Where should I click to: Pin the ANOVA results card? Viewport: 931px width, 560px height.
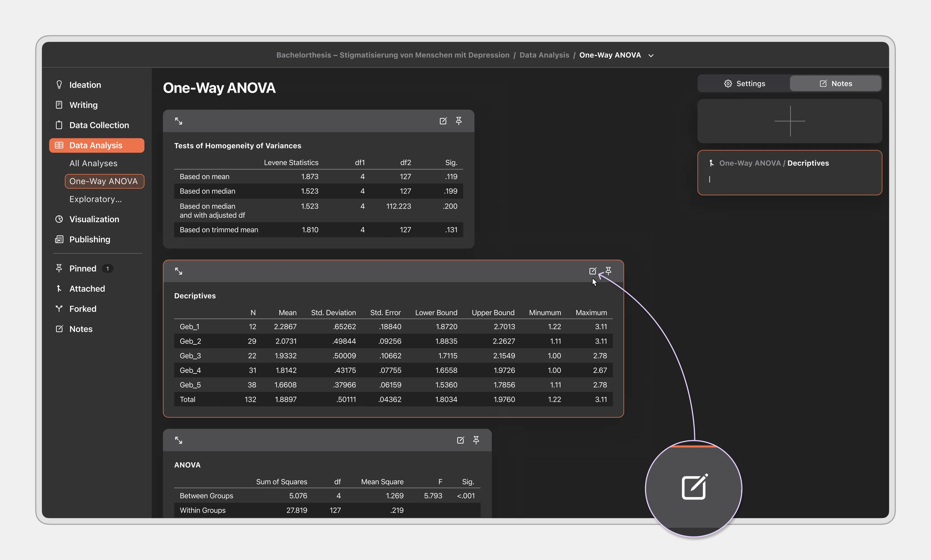pos(476,440)
